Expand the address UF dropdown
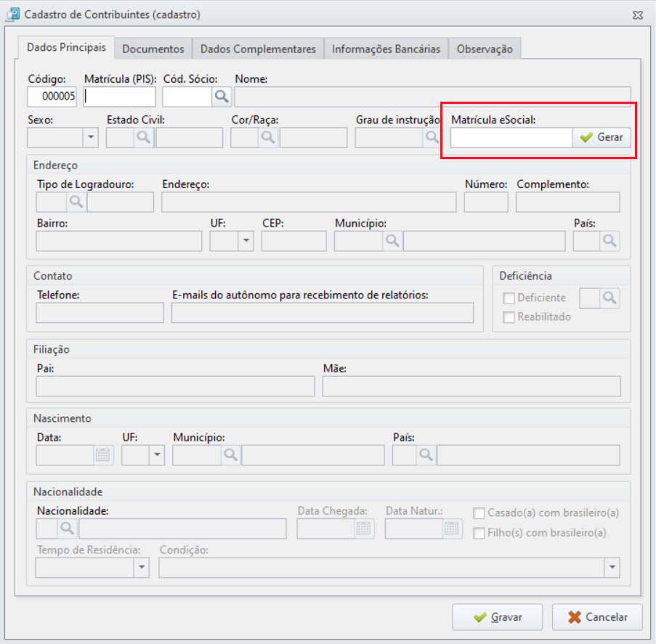The image size is (656, 644). tap(246, 241)
